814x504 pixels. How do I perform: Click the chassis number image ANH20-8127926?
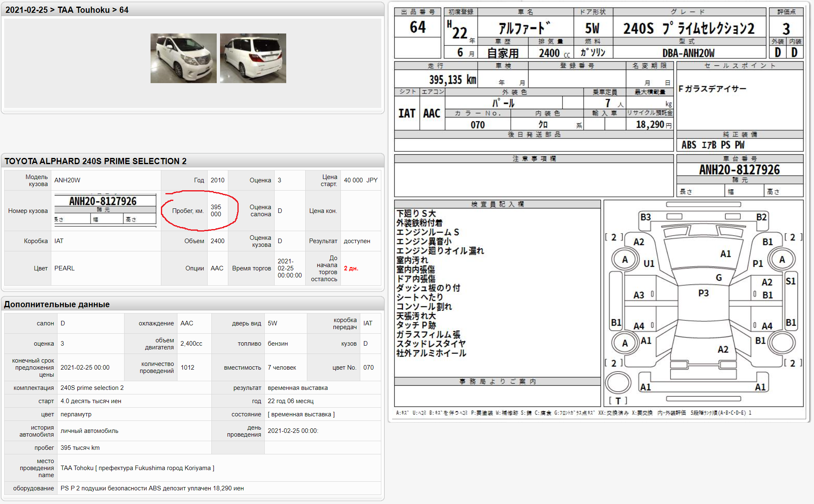105,210
